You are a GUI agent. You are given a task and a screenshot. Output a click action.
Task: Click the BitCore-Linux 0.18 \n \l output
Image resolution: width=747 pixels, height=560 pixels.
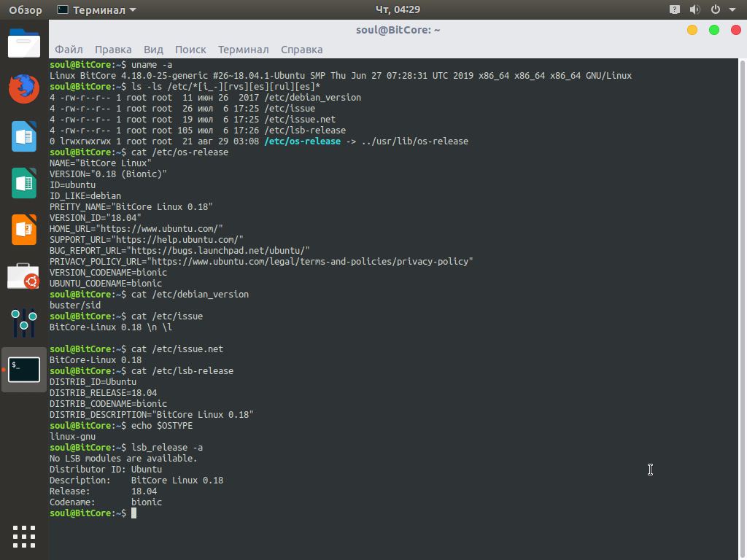(111, 327)
